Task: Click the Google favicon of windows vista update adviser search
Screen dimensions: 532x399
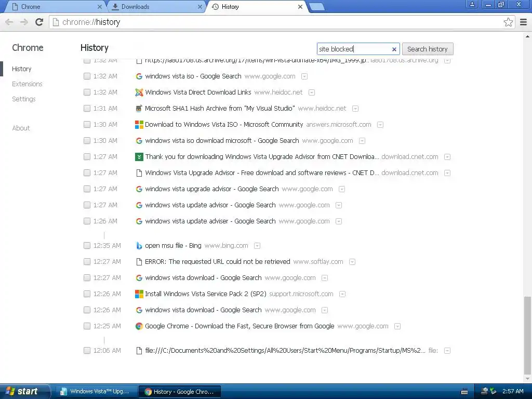Action: [x=139, y=221]
